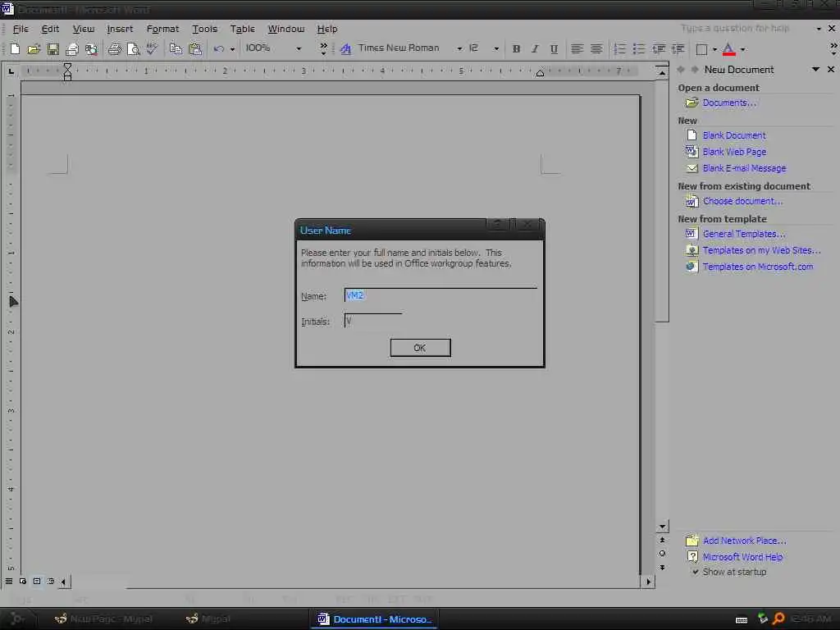Viewport: 840px width, 630px height.
Task: Click the Normal View button at bottom left
Action: click(9, 581)
